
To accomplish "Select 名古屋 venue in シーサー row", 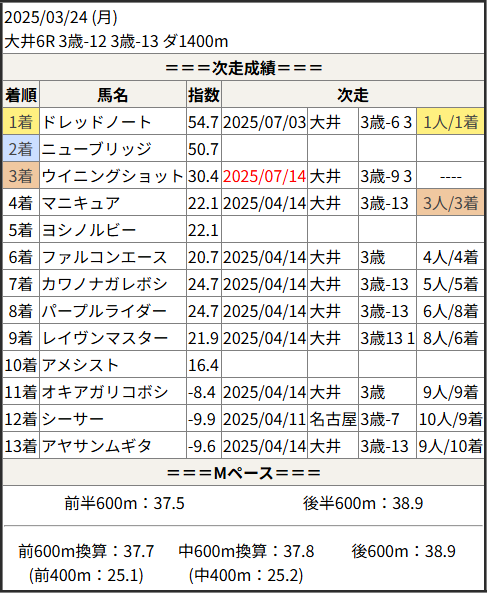I will (333, 419).
